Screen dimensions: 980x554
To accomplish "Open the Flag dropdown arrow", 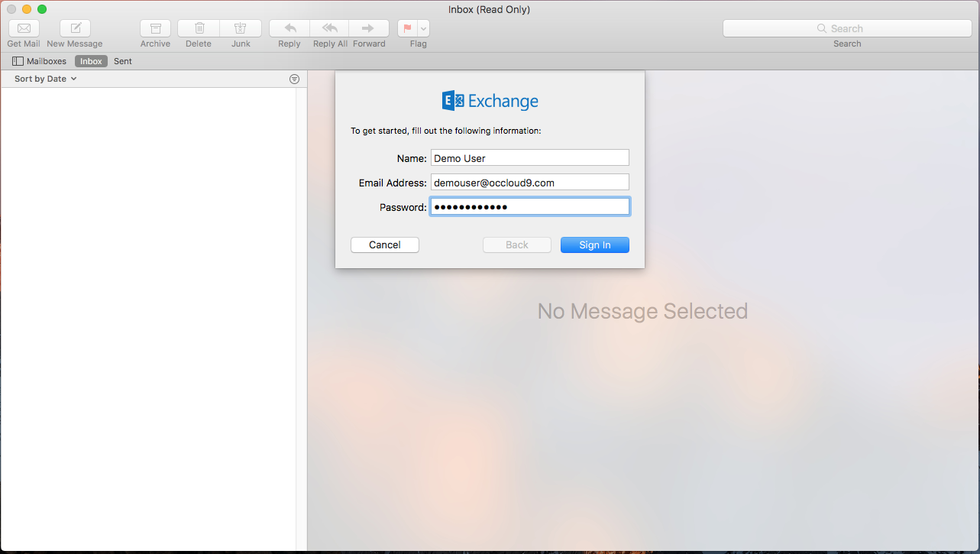I will 423,28.
